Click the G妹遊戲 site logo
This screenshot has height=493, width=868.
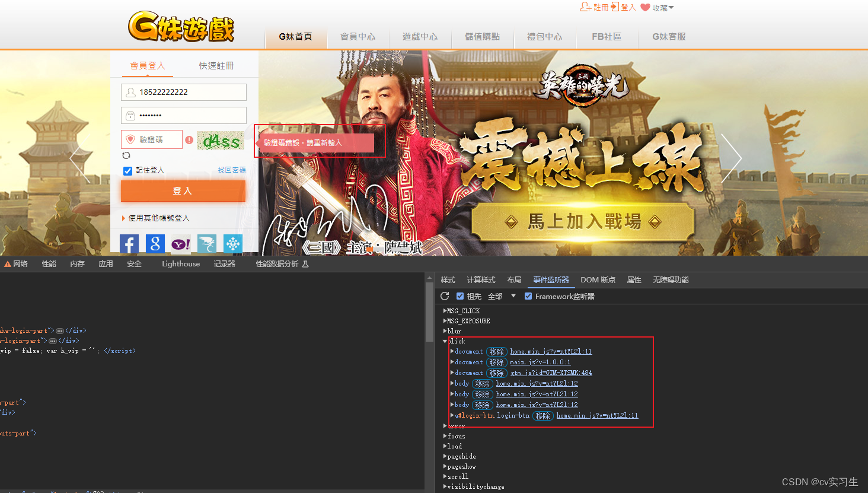pos(181,27)
